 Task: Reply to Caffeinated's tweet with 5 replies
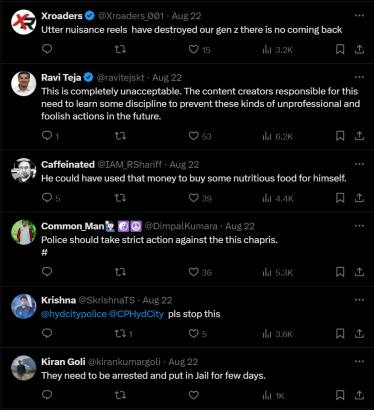(x=51, y=198)
